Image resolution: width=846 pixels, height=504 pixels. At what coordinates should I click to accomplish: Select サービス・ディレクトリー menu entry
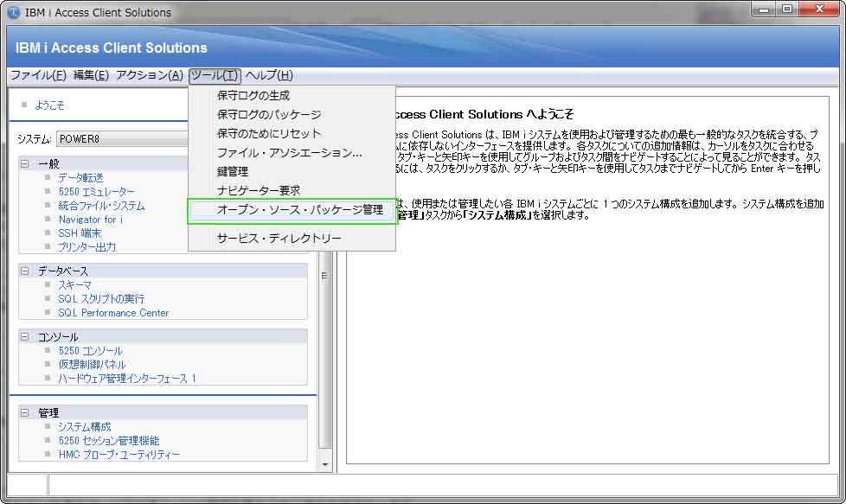click(x=292, y=239)
